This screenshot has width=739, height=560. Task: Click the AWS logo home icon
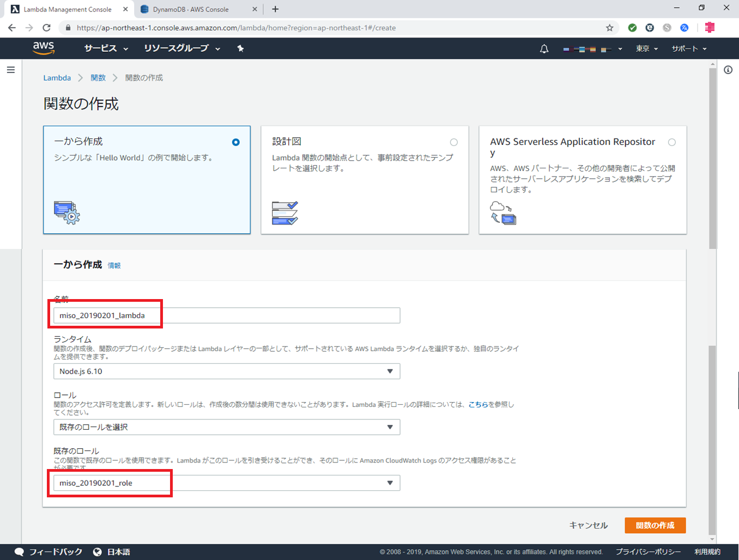[44, 48]
